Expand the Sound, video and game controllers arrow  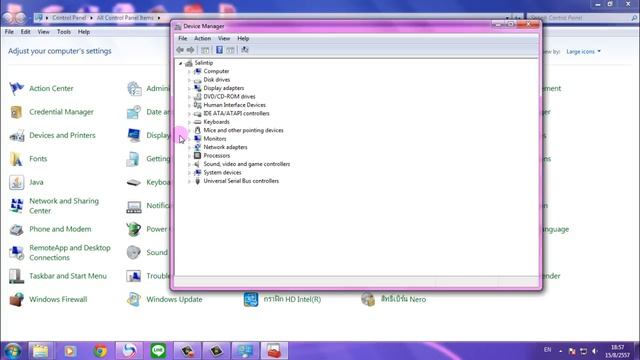[189, 164]
